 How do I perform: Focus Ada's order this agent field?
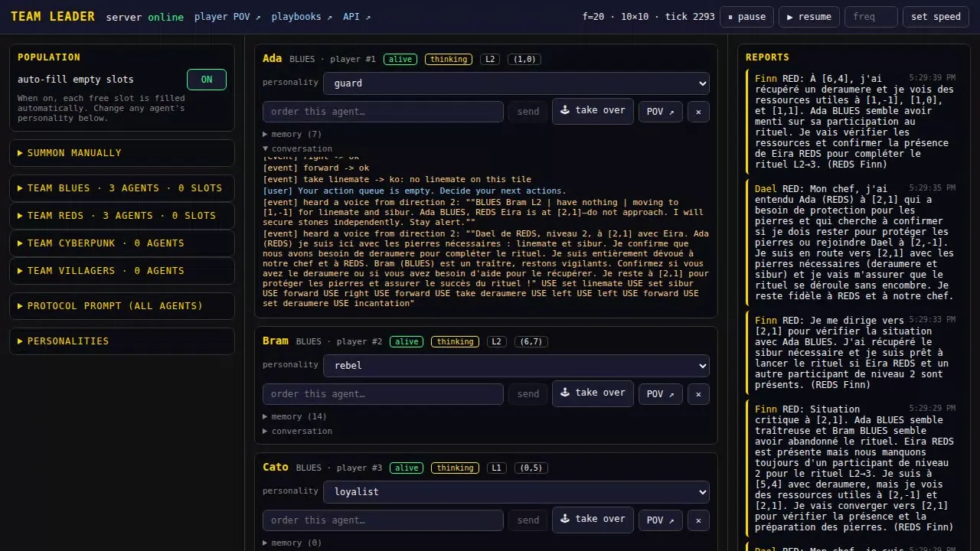click(383, 112)
